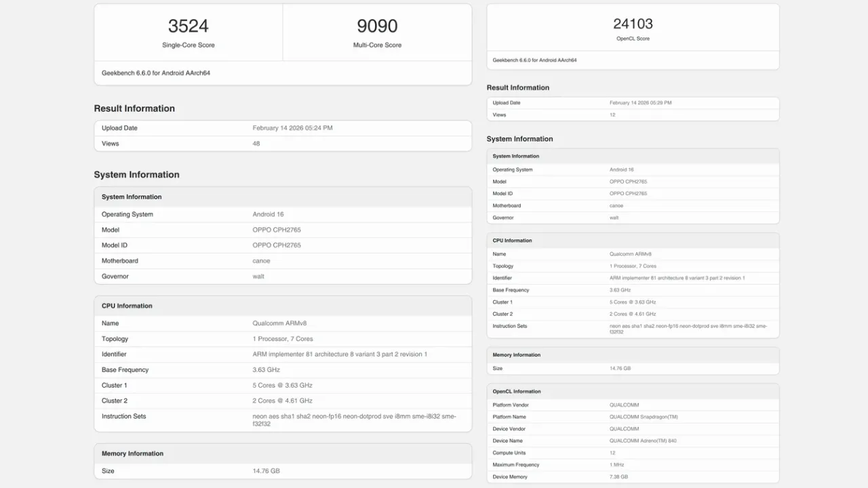This screenshot has width=868, height=488.
Task: Click the 9090 Multi-Core Score value
Action: (x=377, y=26)
